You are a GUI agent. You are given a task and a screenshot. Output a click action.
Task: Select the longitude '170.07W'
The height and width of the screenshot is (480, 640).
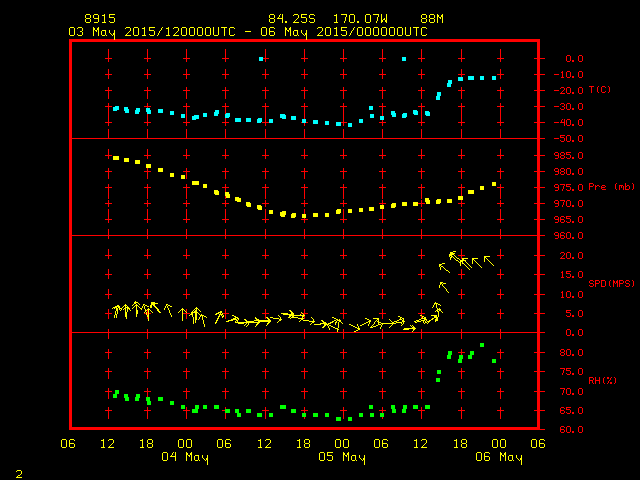click(x=360, y=19)
